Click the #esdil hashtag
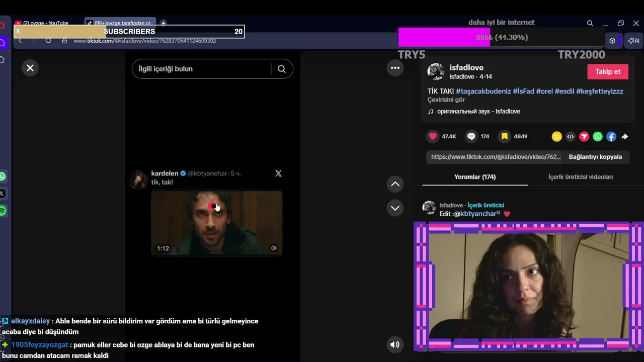The height and width of the screenshot is (362, 644). [565, 92]
